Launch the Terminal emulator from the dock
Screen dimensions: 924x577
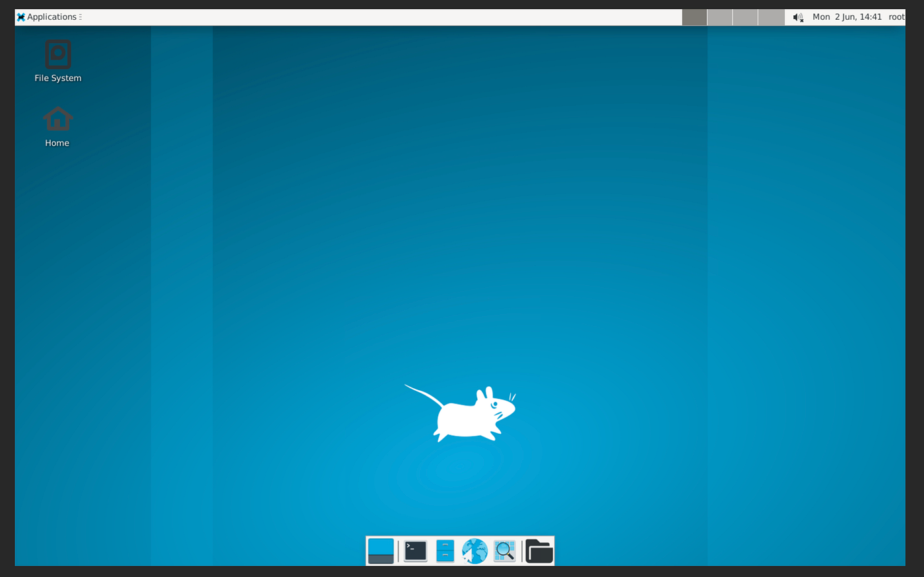(x=415, y=551)
